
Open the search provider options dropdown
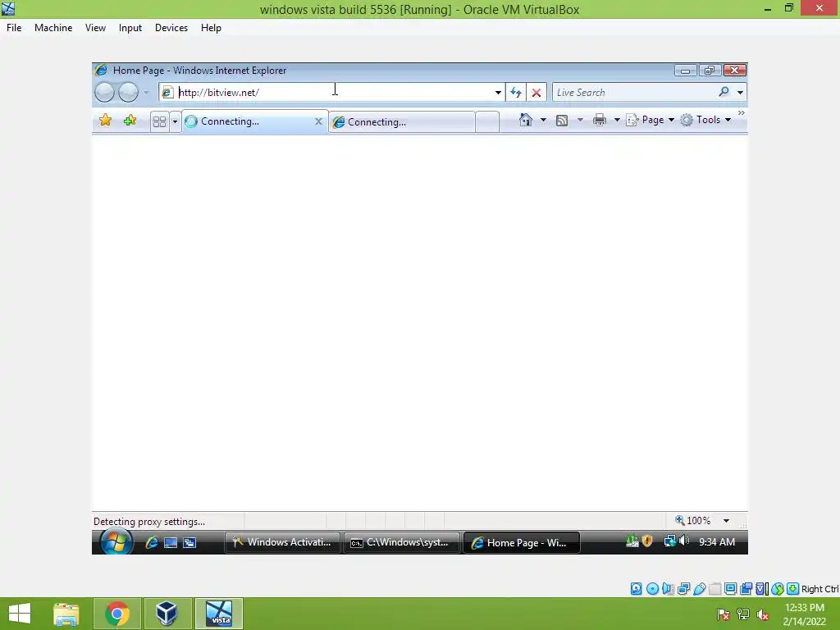tap(740, 92)
